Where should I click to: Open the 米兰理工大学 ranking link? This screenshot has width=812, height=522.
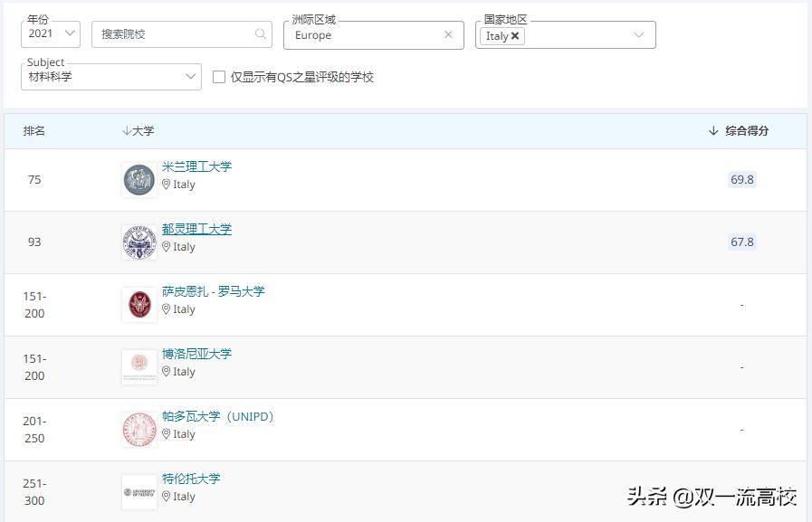click(x=196, y=166)
